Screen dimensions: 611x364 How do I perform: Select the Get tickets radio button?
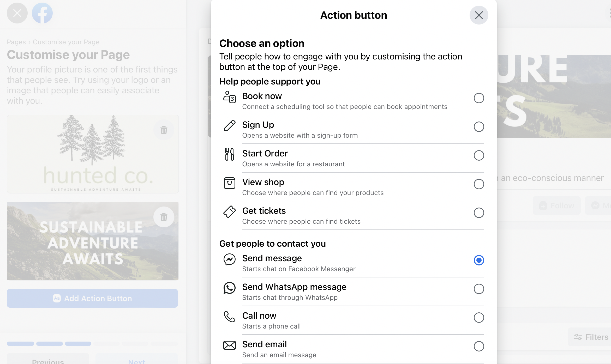[x=479, y=213]
